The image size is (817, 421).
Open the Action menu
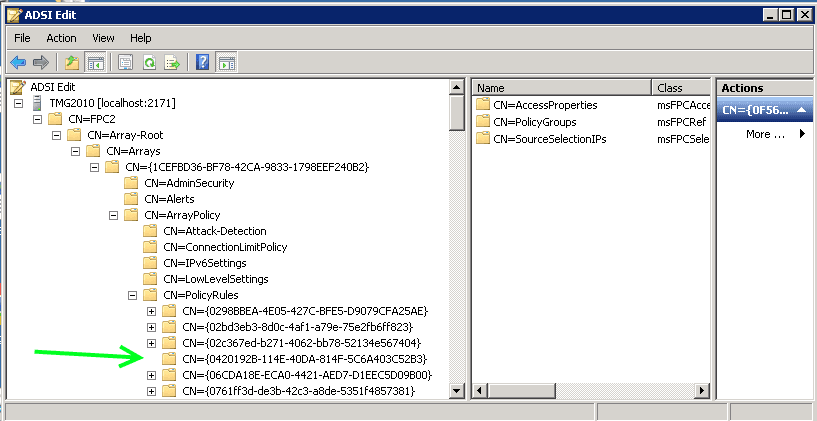click(x=61, y=38)
